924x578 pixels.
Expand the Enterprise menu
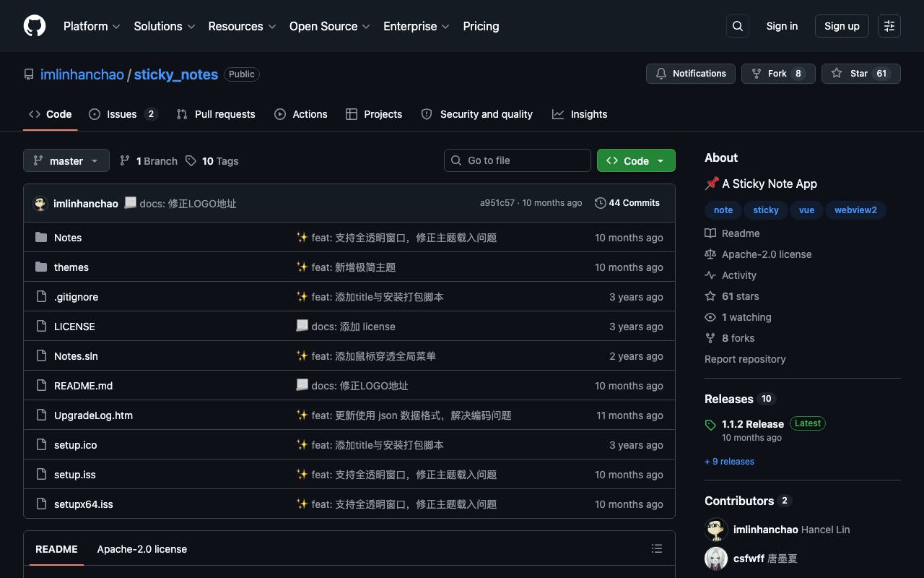pyautogui.click(x=417, y=26)
